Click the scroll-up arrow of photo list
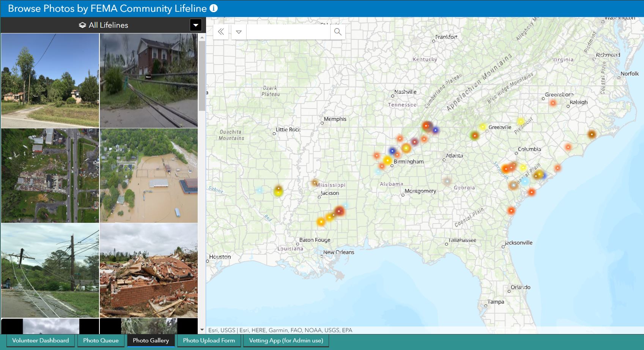The image size is (644, 350). (202, 37)
